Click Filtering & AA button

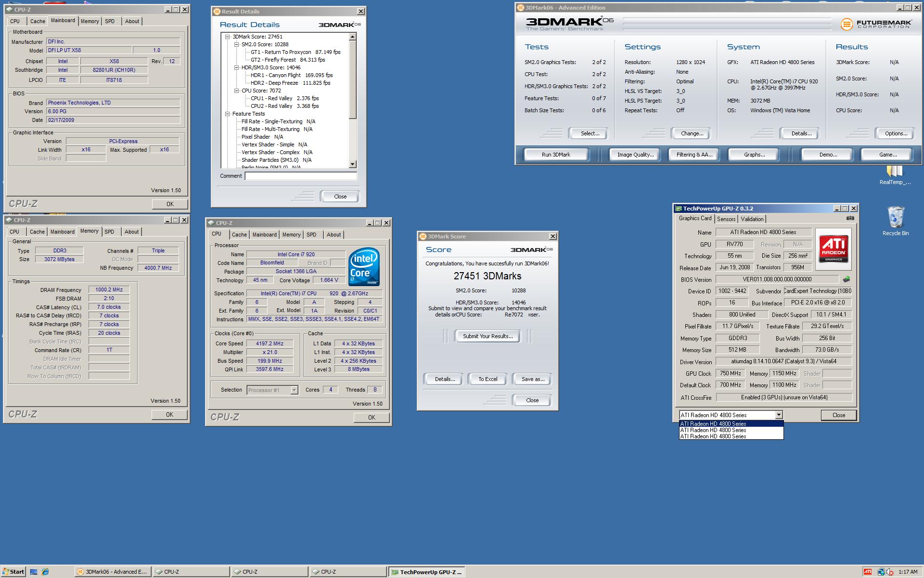694,155
